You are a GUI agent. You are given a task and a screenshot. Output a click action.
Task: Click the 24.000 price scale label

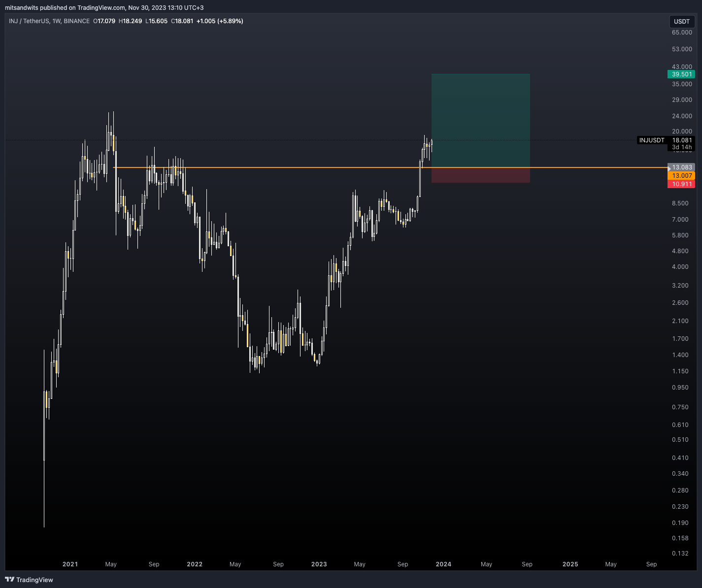point(682,116)
